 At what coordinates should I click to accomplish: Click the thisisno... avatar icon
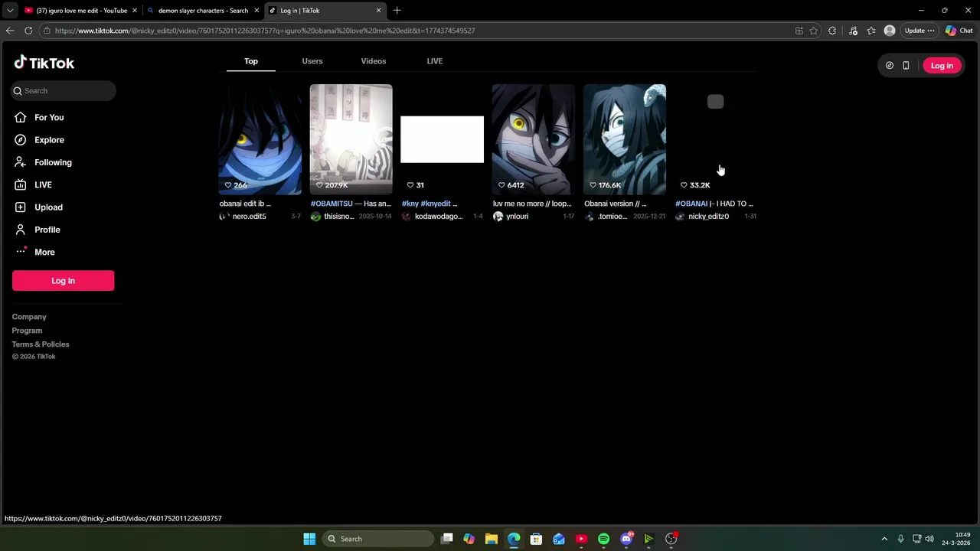[x=315, y=217]
